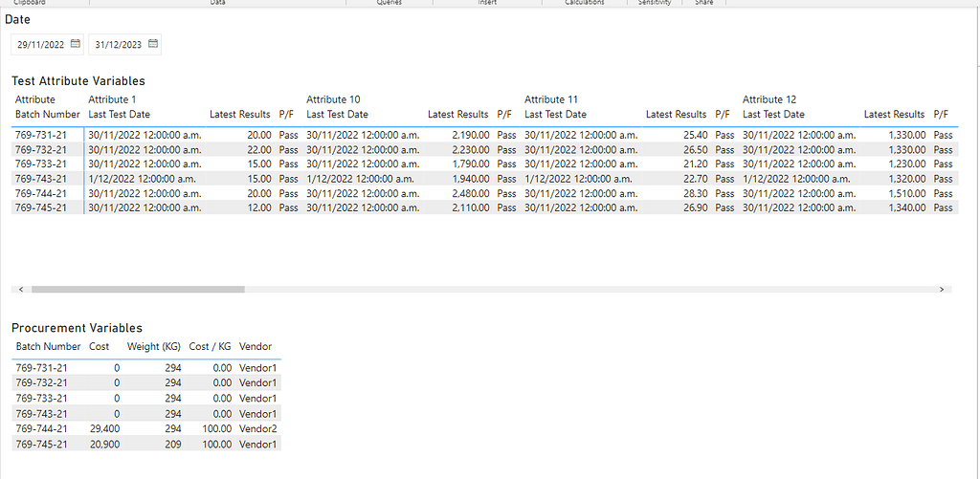The width and height of the screenshot is (980, 479).
Task: Select batch 769-731-21 in Procurement table
Action: [x=41, y=368]
